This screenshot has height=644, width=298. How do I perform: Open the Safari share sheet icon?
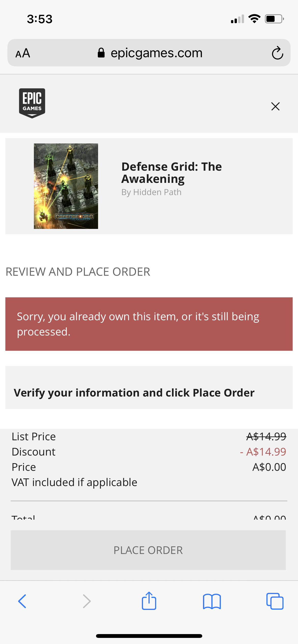pyautogui.click(x=149, y=601)
